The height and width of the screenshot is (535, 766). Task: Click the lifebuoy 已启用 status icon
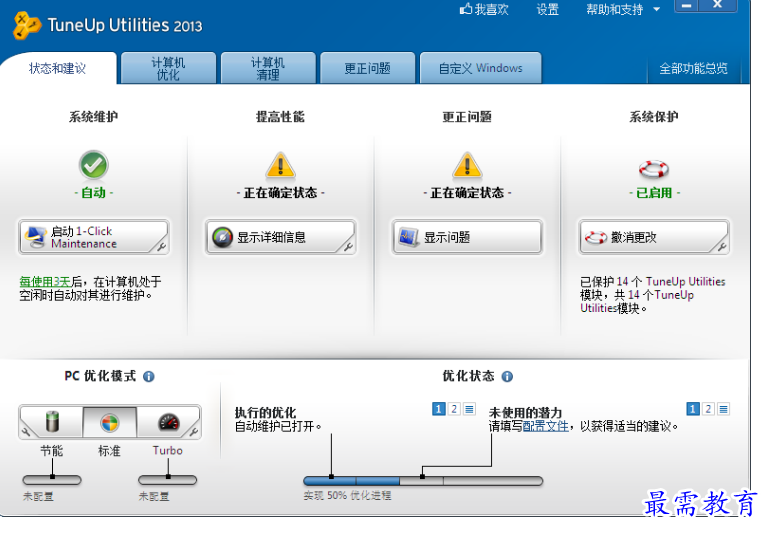click(x=654, y=169)
